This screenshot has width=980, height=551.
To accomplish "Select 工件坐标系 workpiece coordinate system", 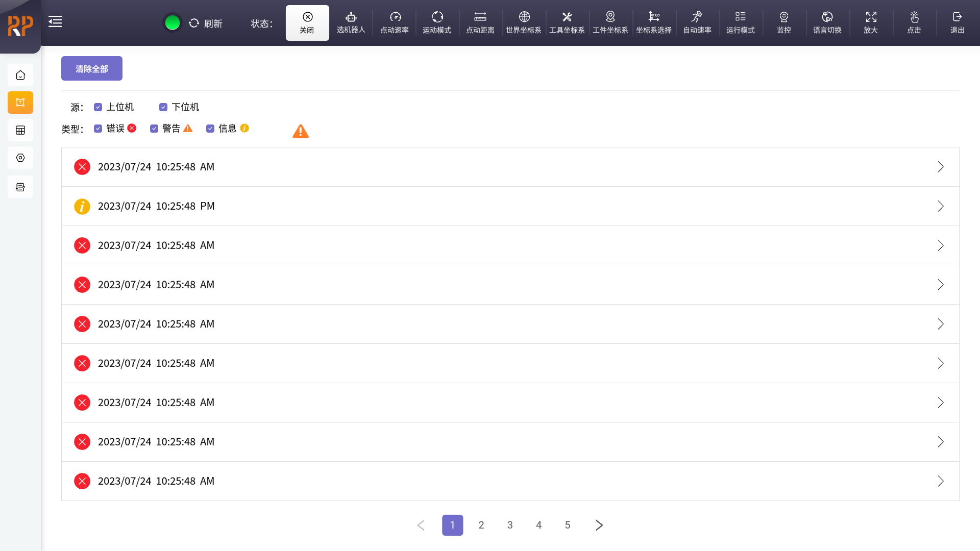I will tap(610, 23).
